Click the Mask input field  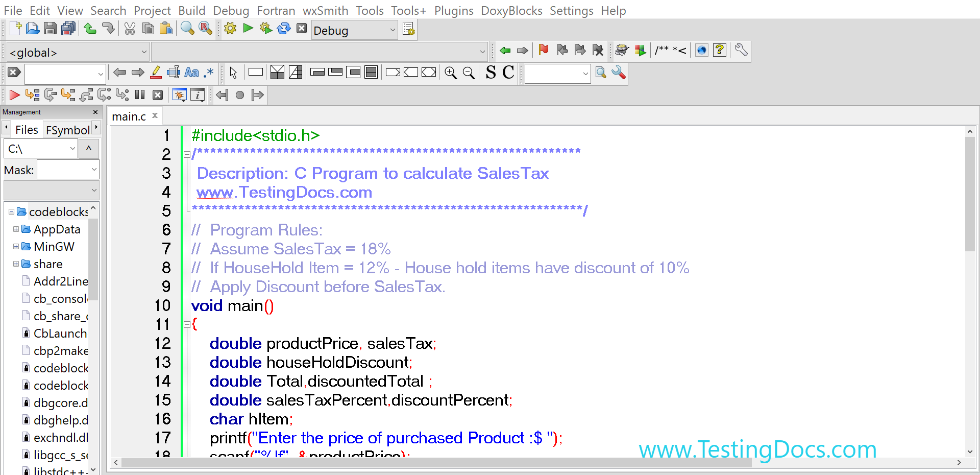coord(68,170)
